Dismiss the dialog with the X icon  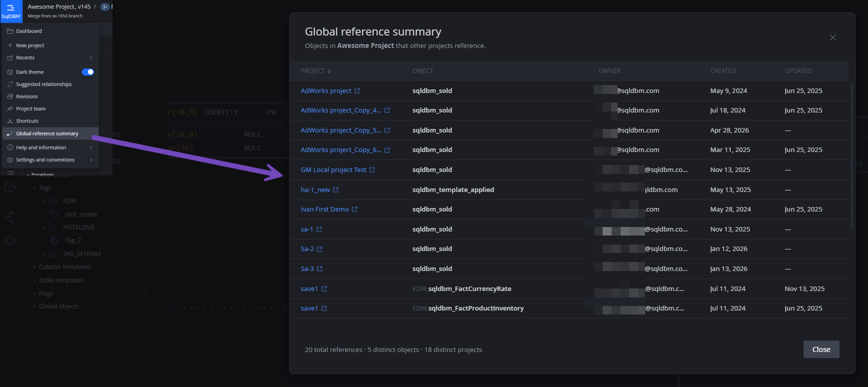(x=833, y=37)
